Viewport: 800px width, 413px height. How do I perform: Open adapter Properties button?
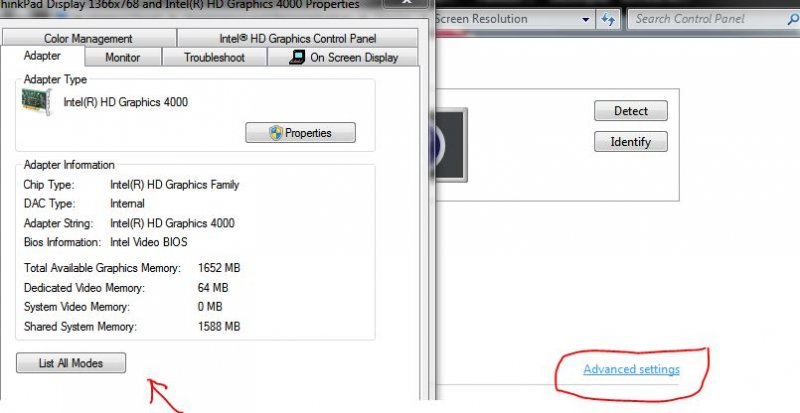click(x=301, y=133)
